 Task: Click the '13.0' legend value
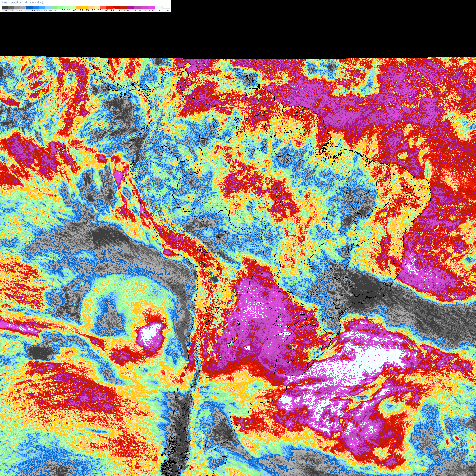click(168, 10)
